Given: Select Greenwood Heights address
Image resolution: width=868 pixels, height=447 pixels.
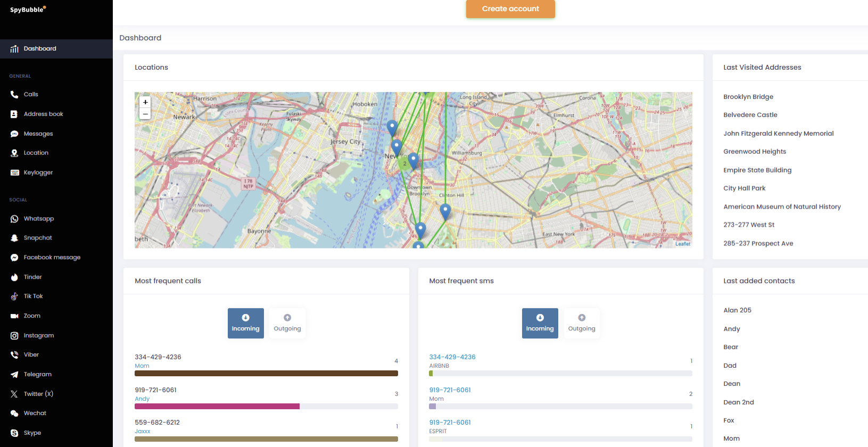Looking at the screenshot, I should [x=755, y=152].
